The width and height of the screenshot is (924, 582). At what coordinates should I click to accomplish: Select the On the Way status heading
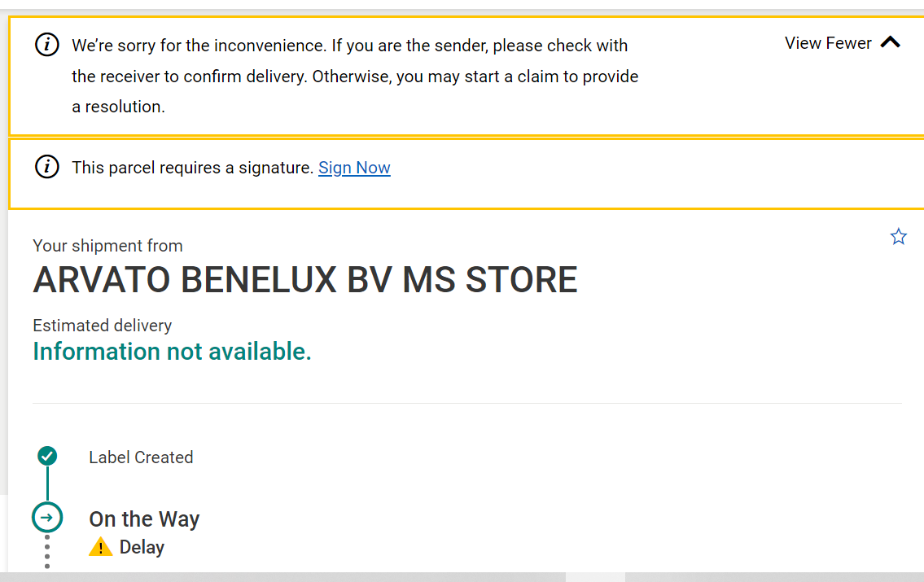144,519
